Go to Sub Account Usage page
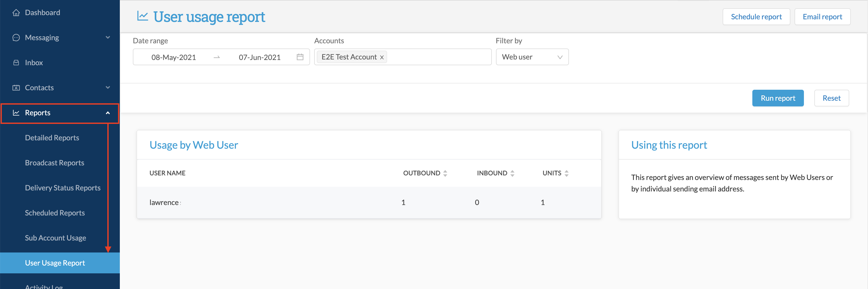The width and height of the screenshot is (868, 289). (x=55, y=238)
